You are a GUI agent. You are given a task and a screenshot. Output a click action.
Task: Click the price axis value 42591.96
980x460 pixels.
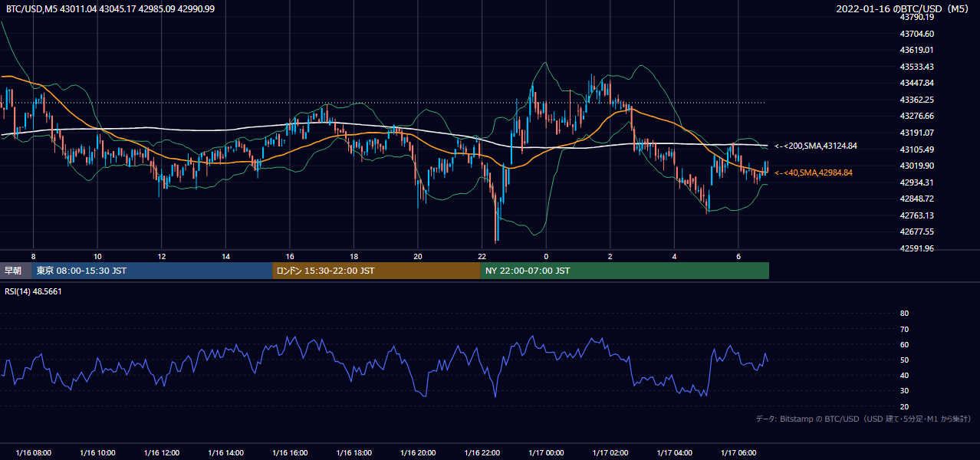(916, 248)
